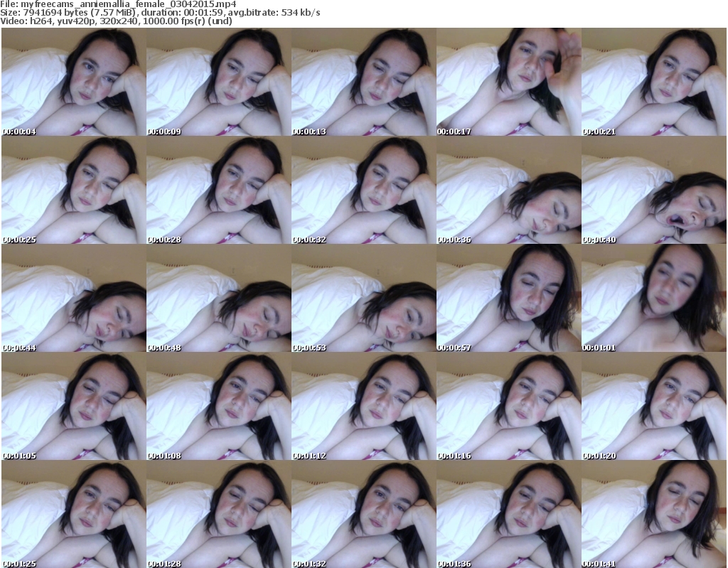Select the thumbnail labeled 00:01:25
Screen dimensions: 728x568
pyautogui.click(x=73, y=515)
